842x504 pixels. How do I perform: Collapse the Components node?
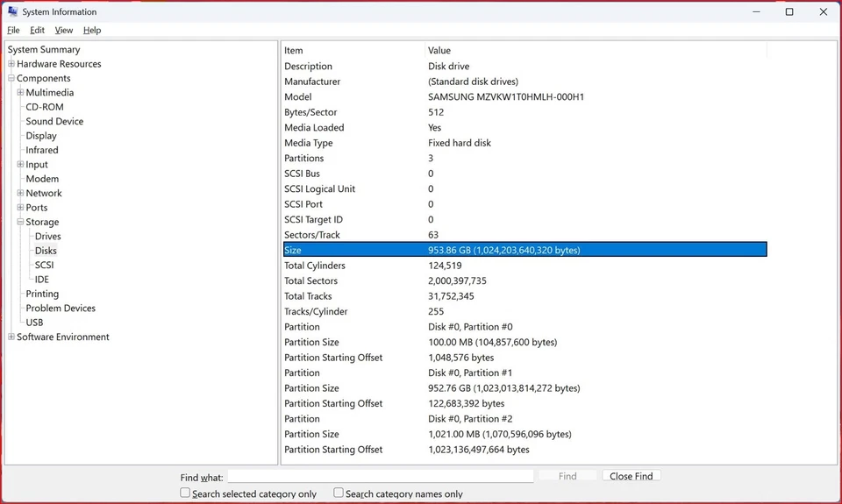pyautogui.click(x=11, y=78)
